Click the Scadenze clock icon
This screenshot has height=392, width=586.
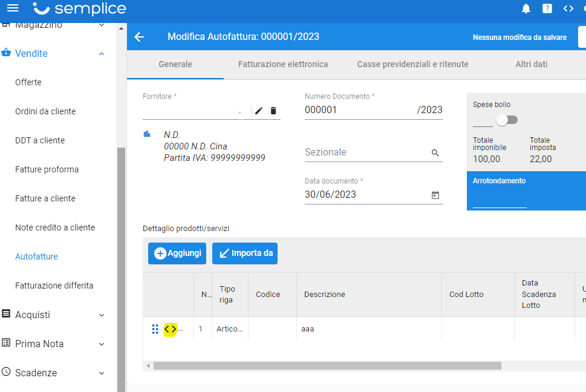(x=6, y=371)
